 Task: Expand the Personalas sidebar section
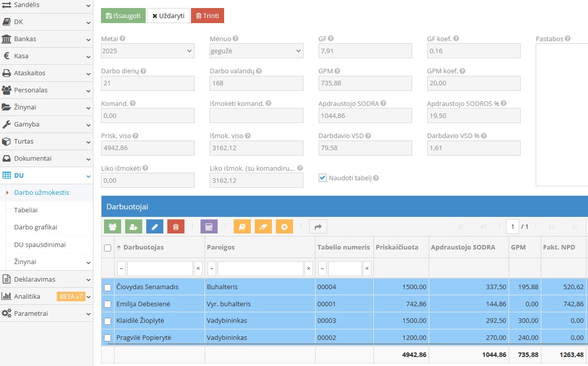(46, 90)
